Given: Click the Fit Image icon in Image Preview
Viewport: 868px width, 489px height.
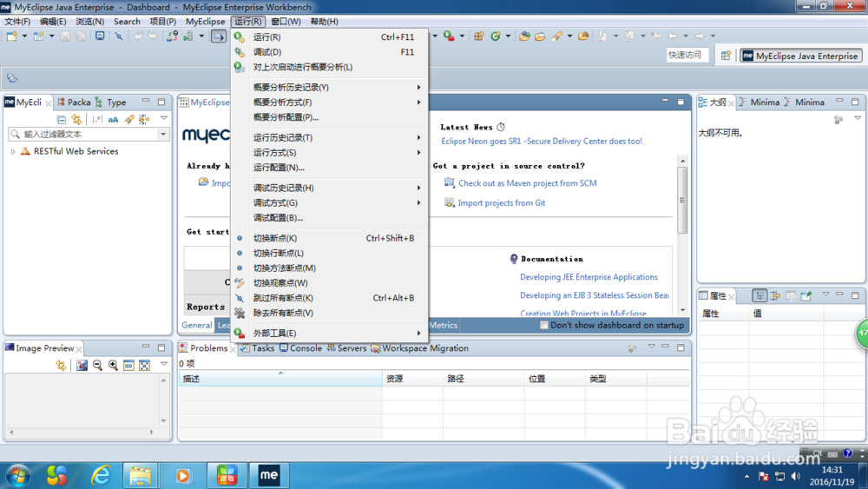Looking at the screenshot, I should (x=144, y=365).
